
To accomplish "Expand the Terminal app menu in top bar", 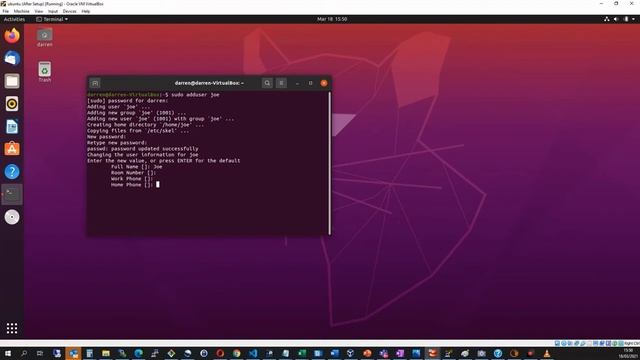I will [x=52, y=19].
